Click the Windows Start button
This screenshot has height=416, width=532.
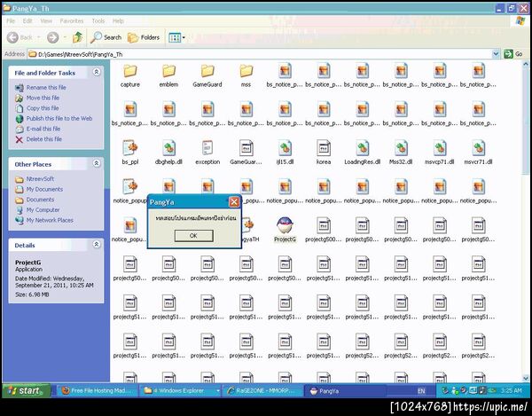click(27, 390)
